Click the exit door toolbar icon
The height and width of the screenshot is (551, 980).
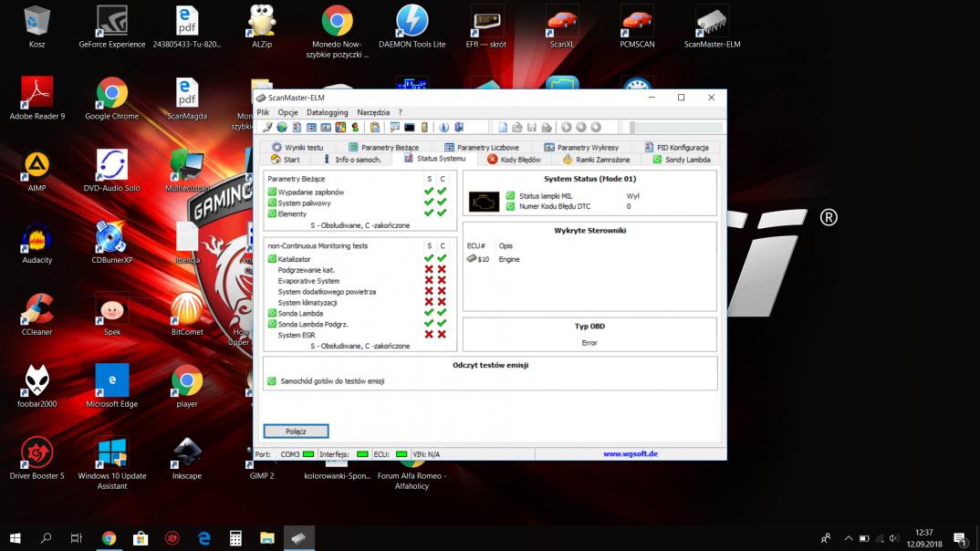click(x=459, y=128)
